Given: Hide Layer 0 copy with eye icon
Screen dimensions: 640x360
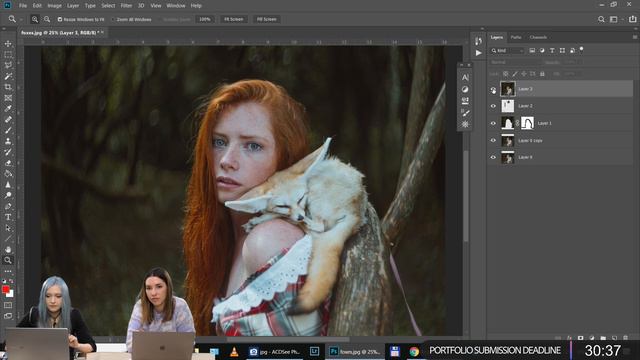Looking at the screenshot, I should click(x=493, y=140).
